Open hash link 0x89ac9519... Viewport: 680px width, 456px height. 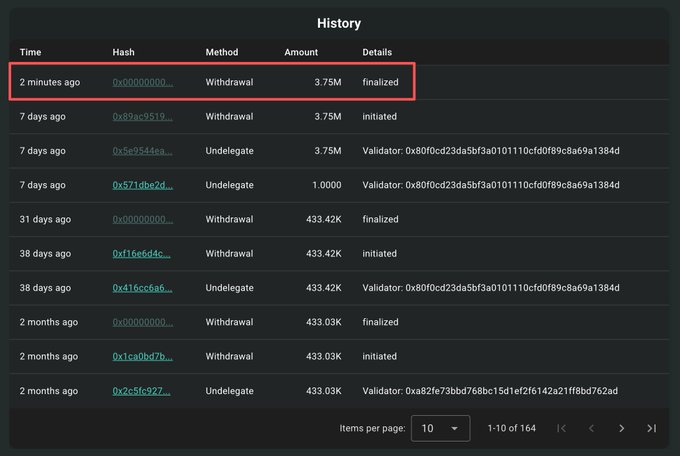[142, 116]
